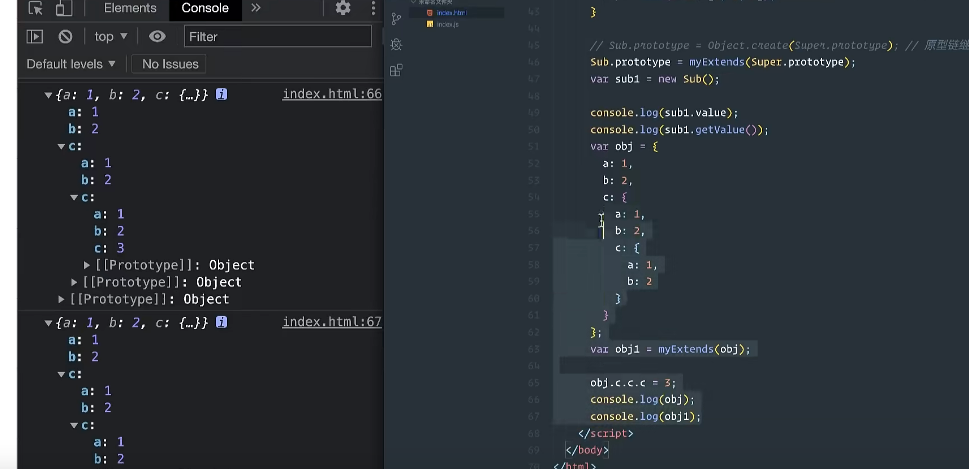Click the No Issues button

170,64
